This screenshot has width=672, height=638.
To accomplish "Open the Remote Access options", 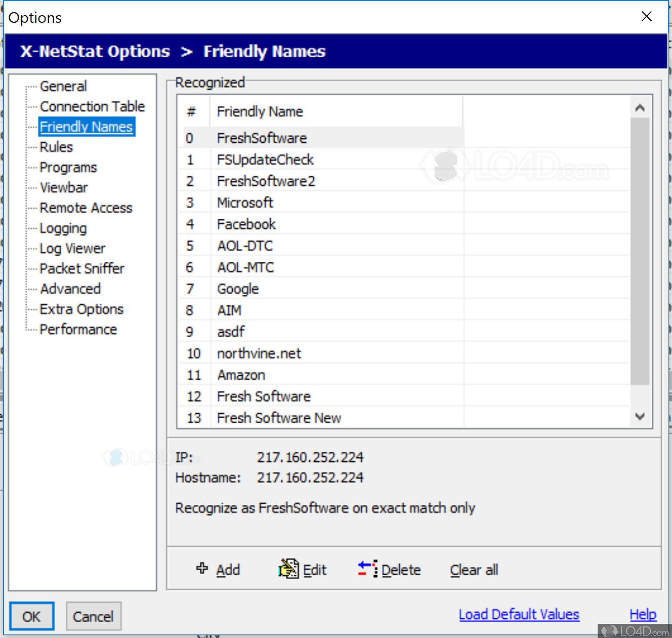I will pos(86,208).
